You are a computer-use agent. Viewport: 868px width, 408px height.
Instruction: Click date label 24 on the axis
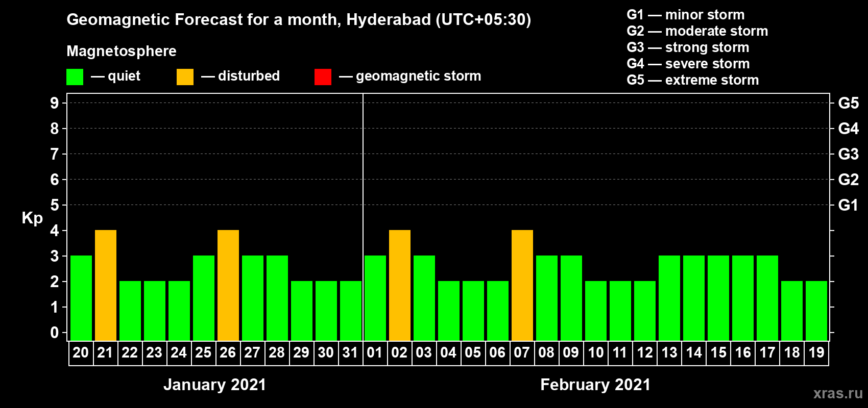pos(179,353)
